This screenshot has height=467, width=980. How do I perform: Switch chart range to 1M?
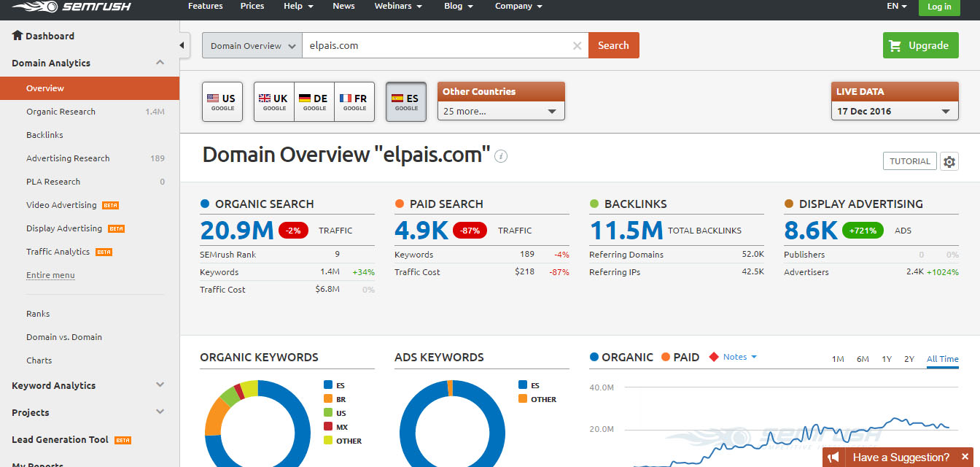click(838, 359)
